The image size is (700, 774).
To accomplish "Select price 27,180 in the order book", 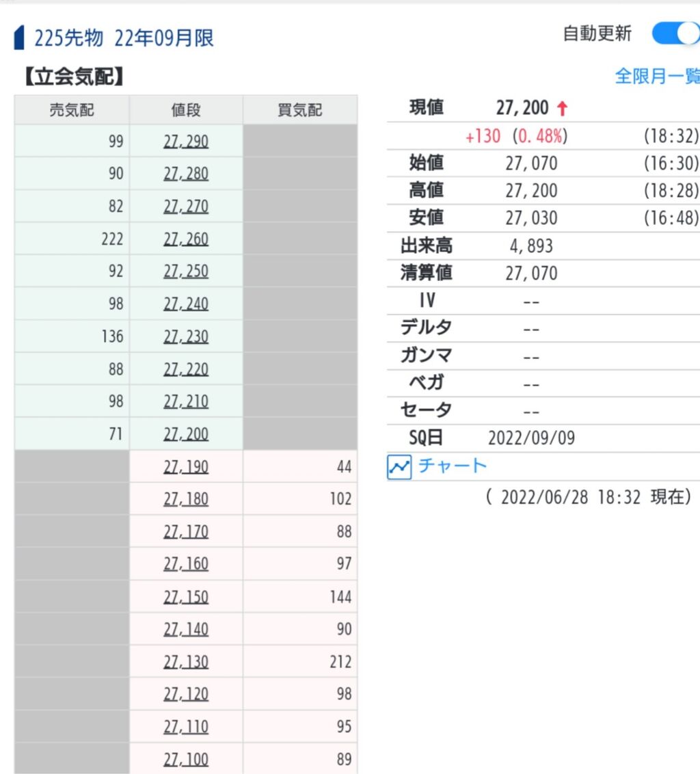I will pyautogui.click(x=186, y=499).
